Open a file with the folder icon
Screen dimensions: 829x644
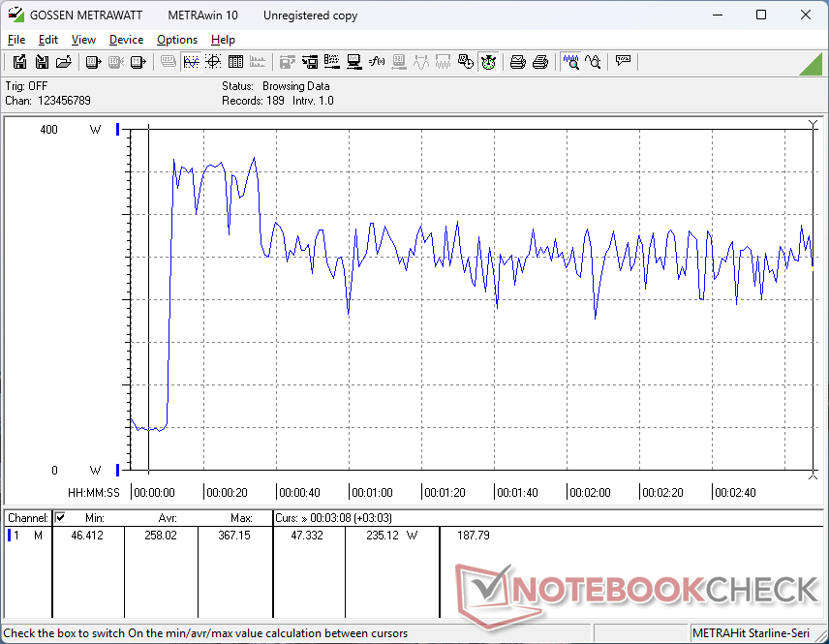[x=64, y=62]
